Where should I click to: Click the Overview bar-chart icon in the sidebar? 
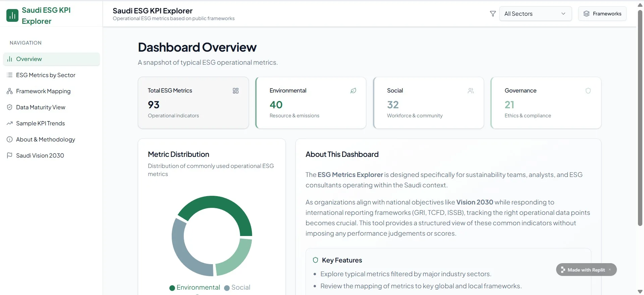[10, 59]
